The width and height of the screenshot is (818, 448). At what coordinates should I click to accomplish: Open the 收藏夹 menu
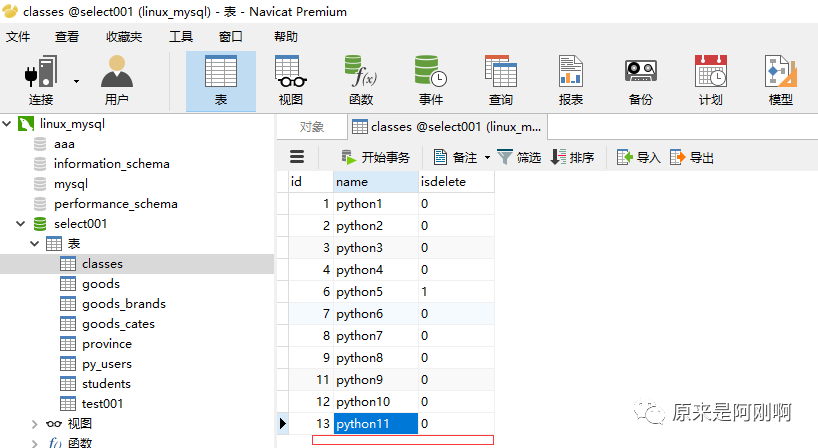[124, 37]
